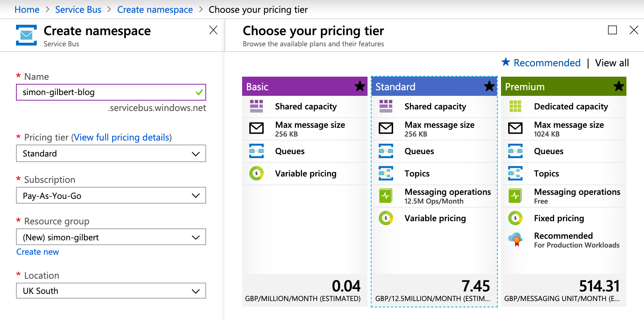Click the Premium tier star icon
Image resolution: width=644 pixels, height=321 pixels.
(x=619, y=86)
